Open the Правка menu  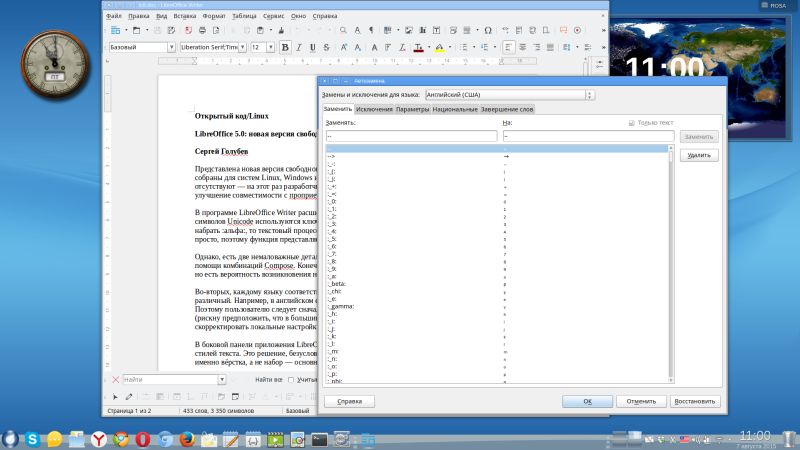click(x=139, y=16)
